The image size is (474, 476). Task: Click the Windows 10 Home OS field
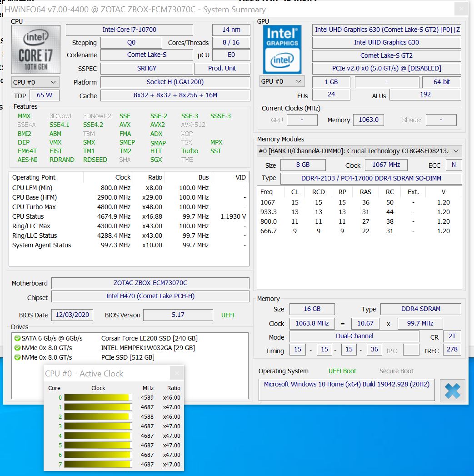pyautogui.click(x=346, y=390)
